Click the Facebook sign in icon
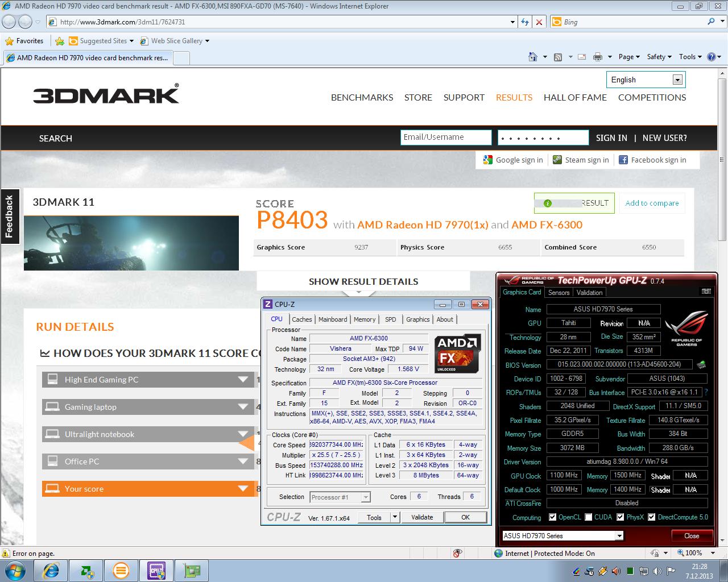This screenshot has height=582, width=728. tap(623, 160)
